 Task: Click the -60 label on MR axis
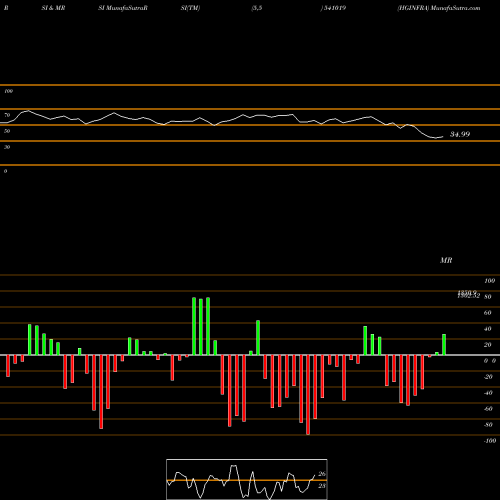[x=488, y=409]
